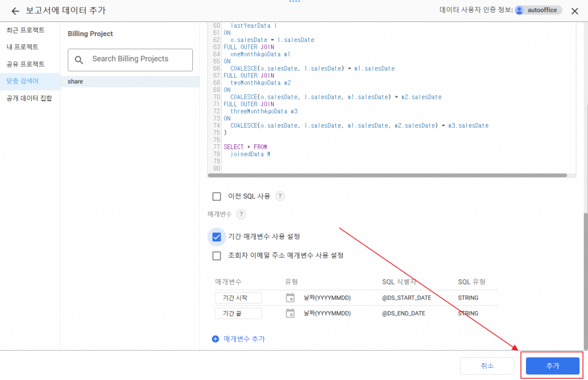
Task: Click 날짜(YYYYMMDD) in 기간 끝 row
Action: (x=327, y=313)
